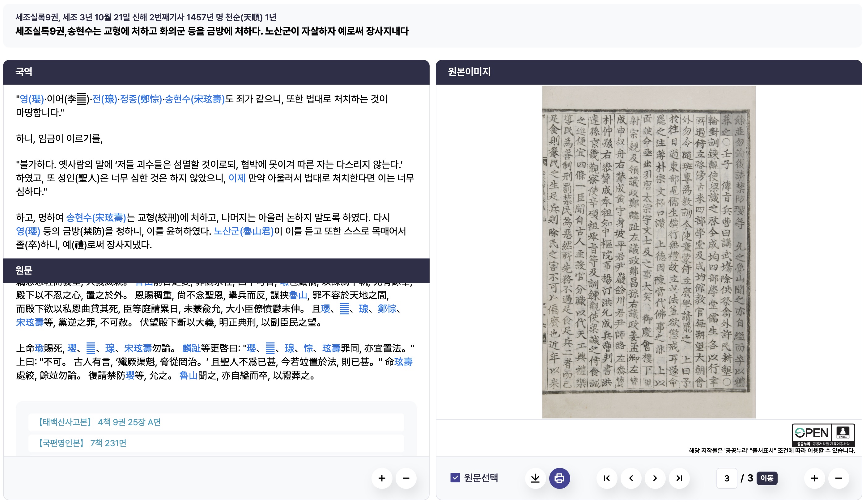The height and width of the screenshot is (504, 866).
Task: Click the download original image icon
Action: click(x=535, y=478)
